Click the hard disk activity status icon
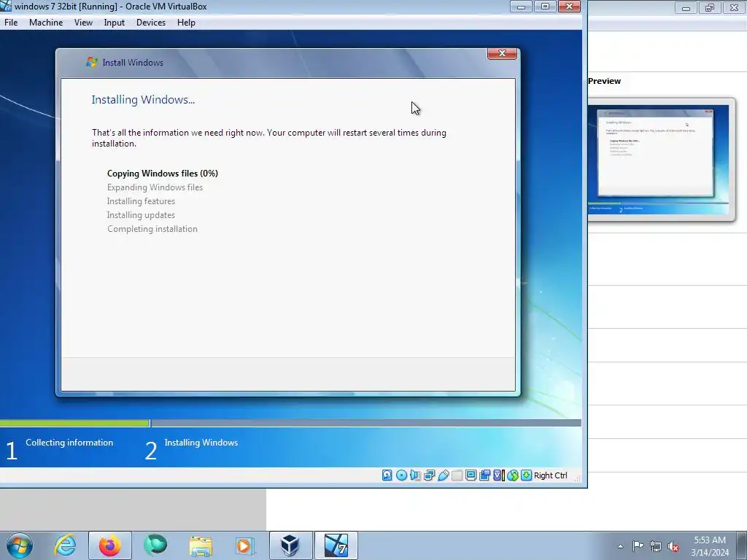The image size is (747, 560). (387, 475)
